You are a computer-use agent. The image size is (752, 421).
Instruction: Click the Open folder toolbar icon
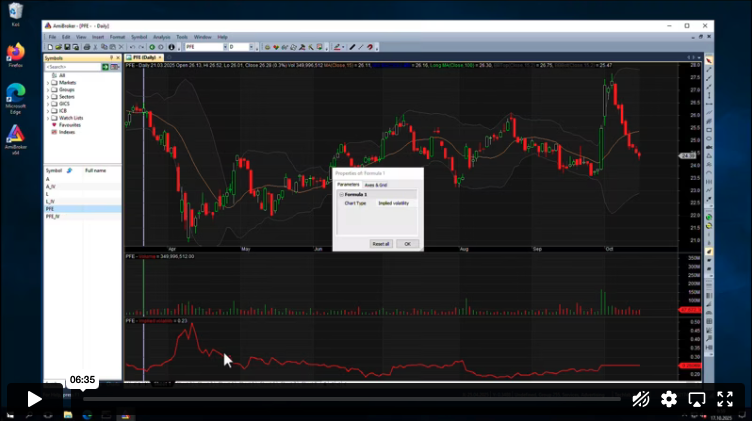pyautogui.click(x=59, y=47)
